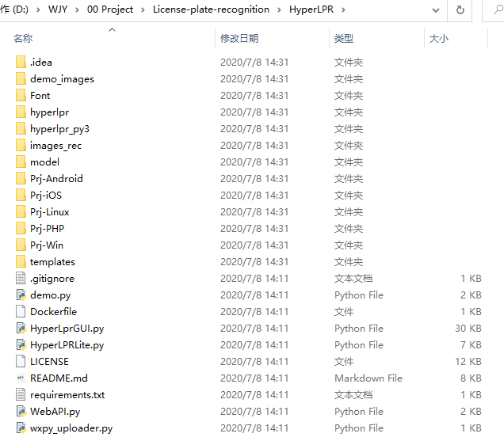Click the demo_images folder icon

tap(21, 78)
